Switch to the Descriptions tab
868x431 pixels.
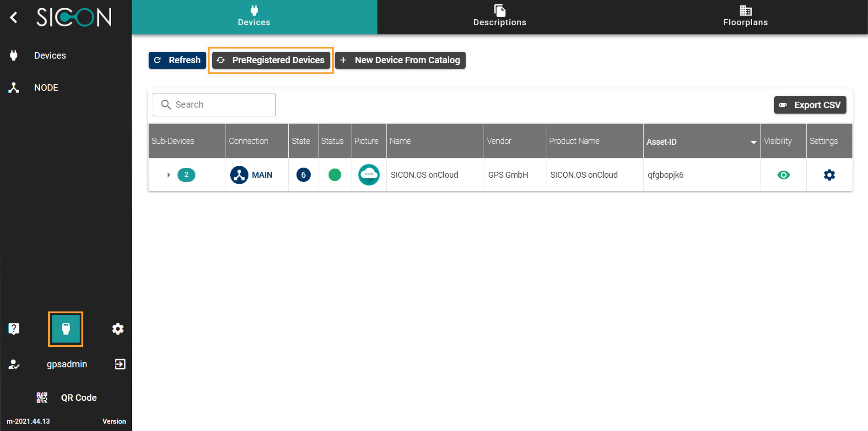(x=500, y=17)
